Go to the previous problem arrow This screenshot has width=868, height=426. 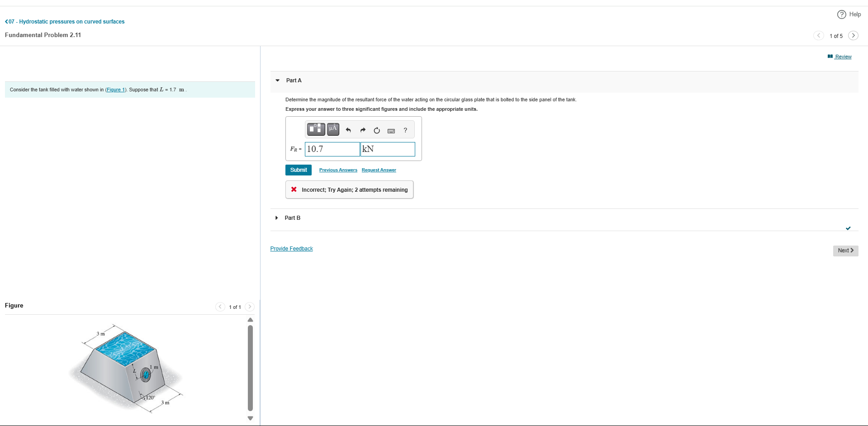pos(819,35)
